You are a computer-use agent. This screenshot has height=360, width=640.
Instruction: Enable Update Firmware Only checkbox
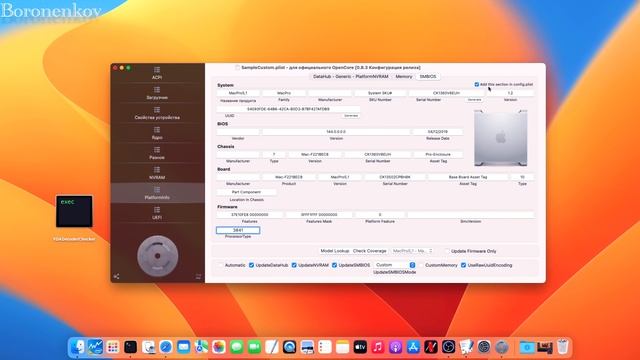447,251
